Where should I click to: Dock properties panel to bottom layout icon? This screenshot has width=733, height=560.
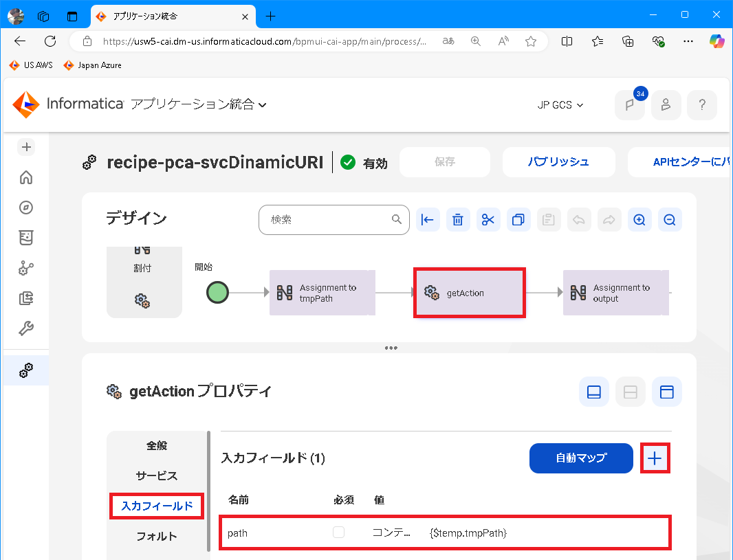593,392
